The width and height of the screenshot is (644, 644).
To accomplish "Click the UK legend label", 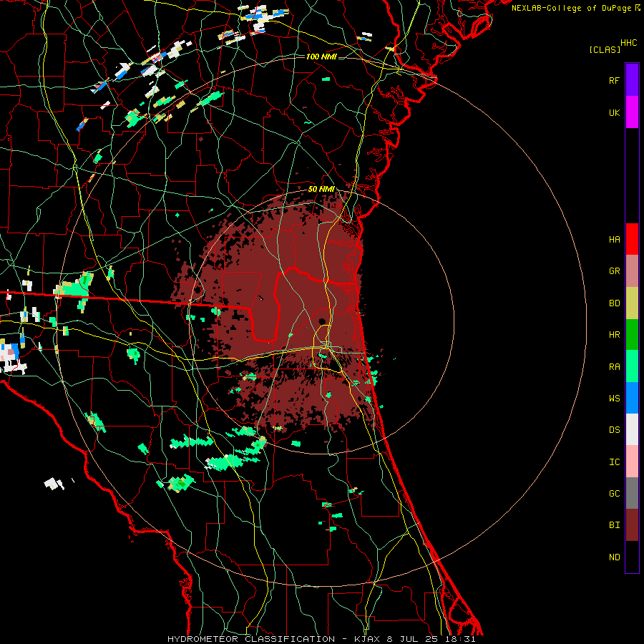I will click(614, 112).
